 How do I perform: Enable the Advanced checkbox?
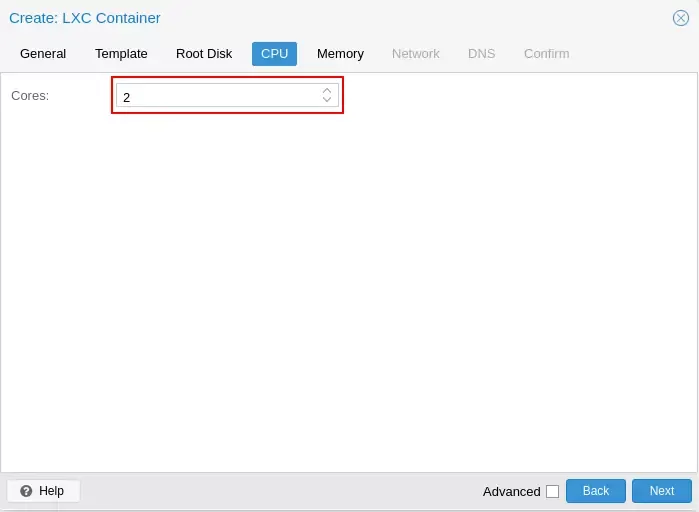(552, 492)
